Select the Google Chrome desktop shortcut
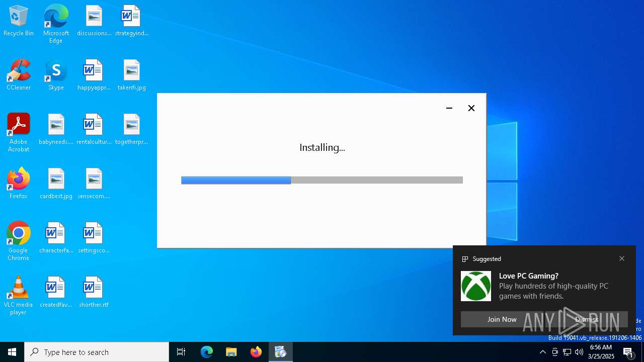The width and height of the screenshot is (644, 362). pyautogui.click(x=19, y=241)
